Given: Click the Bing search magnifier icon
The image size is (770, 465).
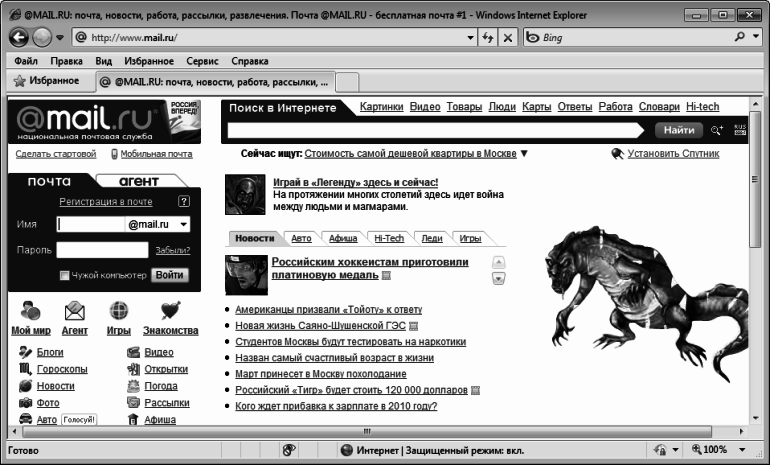Looking at the screenshot, I should [x=740, y=37].
